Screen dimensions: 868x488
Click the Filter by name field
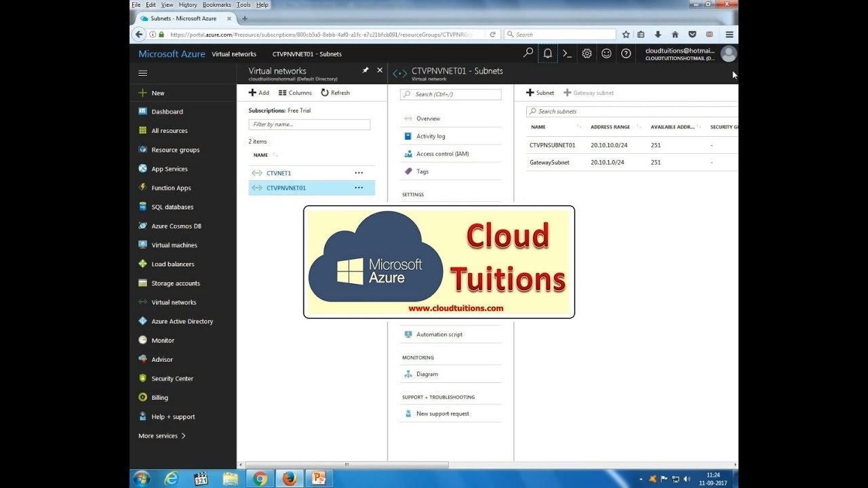pos(309,125)
